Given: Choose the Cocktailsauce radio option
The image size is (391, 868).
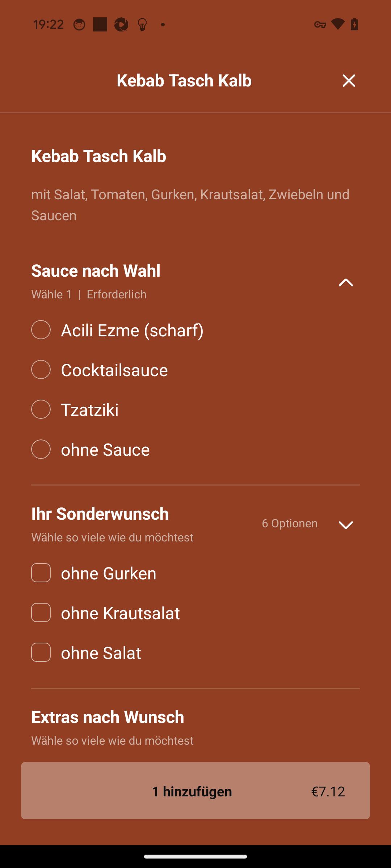Looking at the screenshot, I should point(41,370).
